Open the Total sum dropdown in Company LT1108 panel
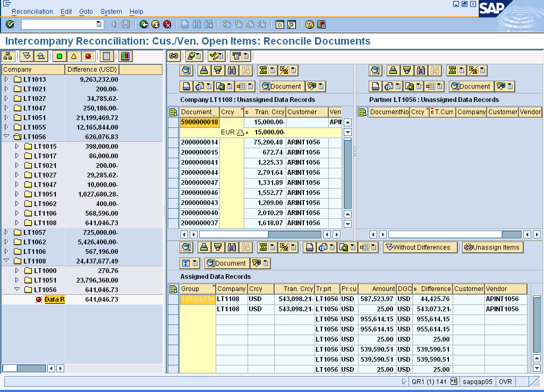The image size is (544, 392). [273, 71]
